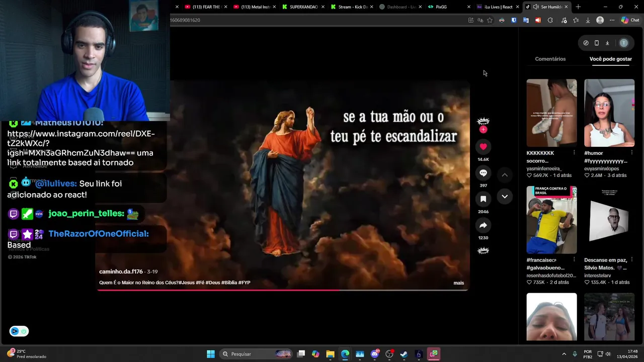Switch to the Comentários tab
This screenshot has height=362, width=644.
pos(550,59)
